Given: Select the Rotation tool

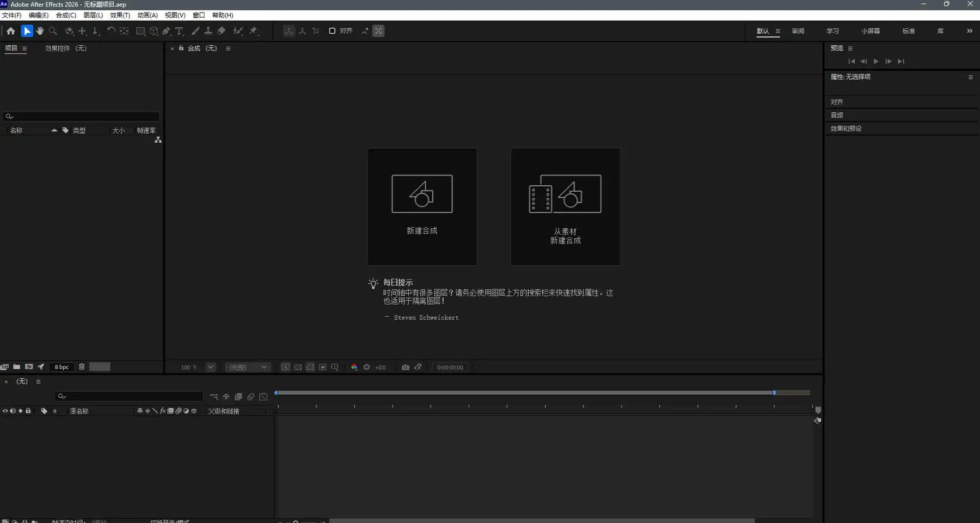Looking at the screenshot, I should [111, 31].
